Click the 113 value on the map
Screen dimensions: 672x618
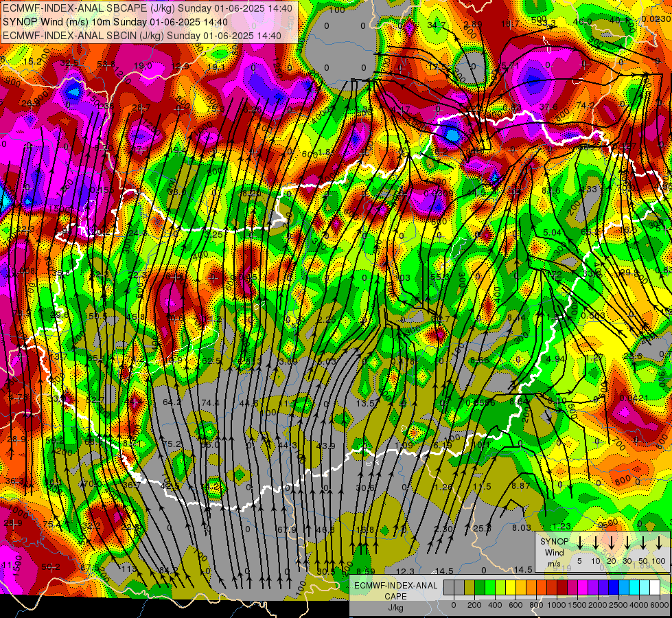(x=128, y=569)
